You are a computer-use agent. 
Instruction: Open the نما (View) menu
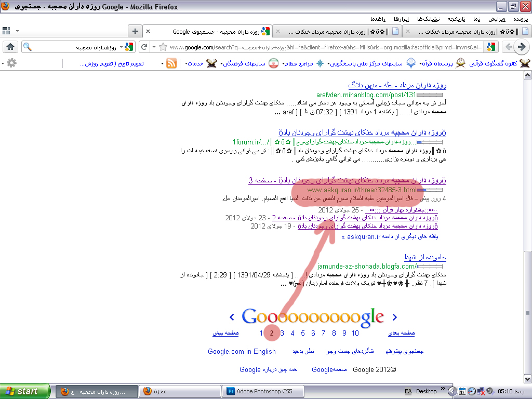coord(477,19)
